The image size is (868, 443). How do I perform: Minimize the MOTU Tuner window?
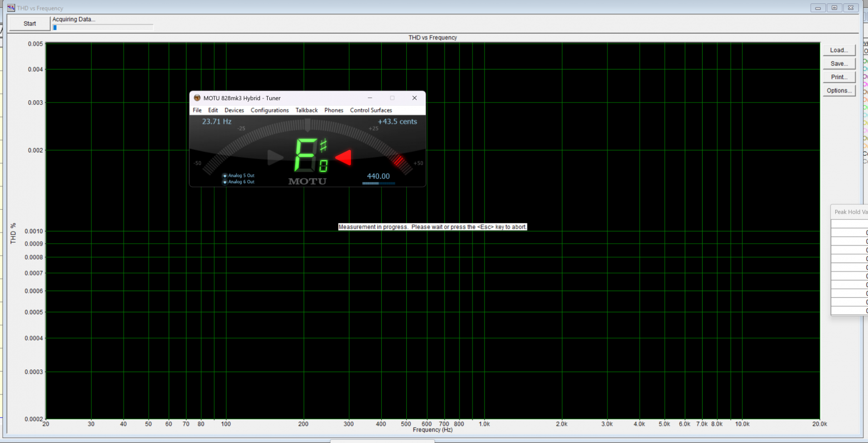tap(369, 98)
